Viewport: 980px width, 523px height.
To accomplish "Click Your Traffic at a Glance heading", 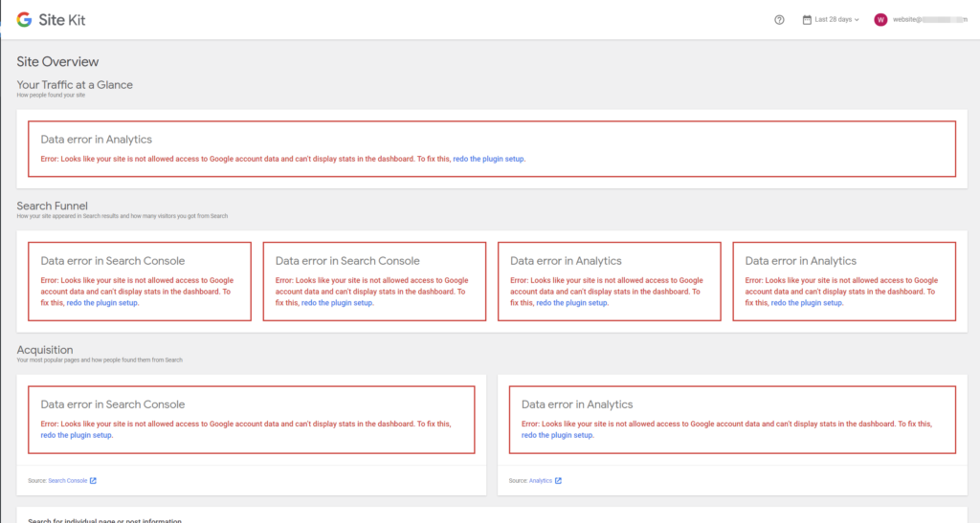I will click(75, 85).
